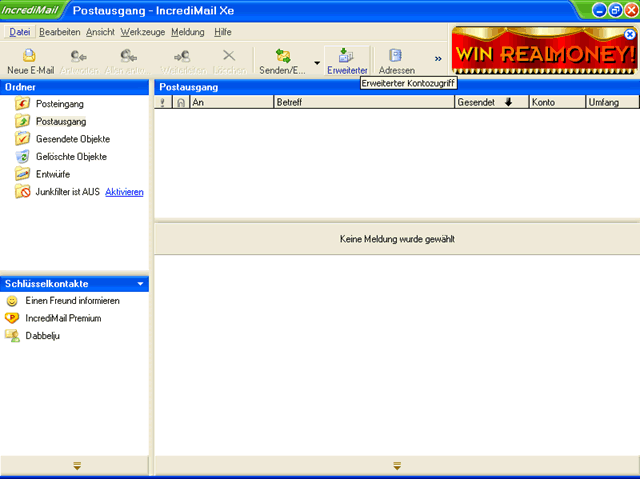Viewport: 641px width, 480px height.
Task: Click the IncrediMail Premium entry
Action: (x=63, y=318)
